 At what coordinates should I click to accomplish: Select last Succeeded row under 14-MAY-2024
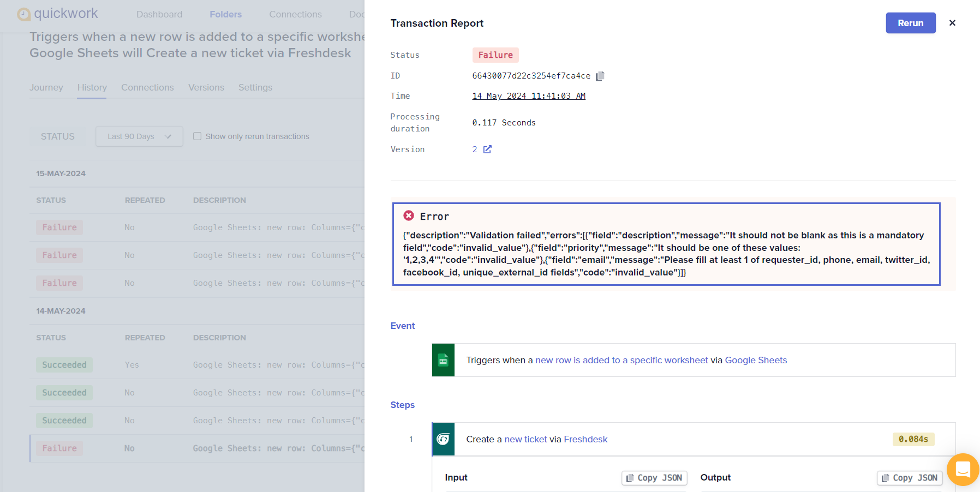click(197, 421)
